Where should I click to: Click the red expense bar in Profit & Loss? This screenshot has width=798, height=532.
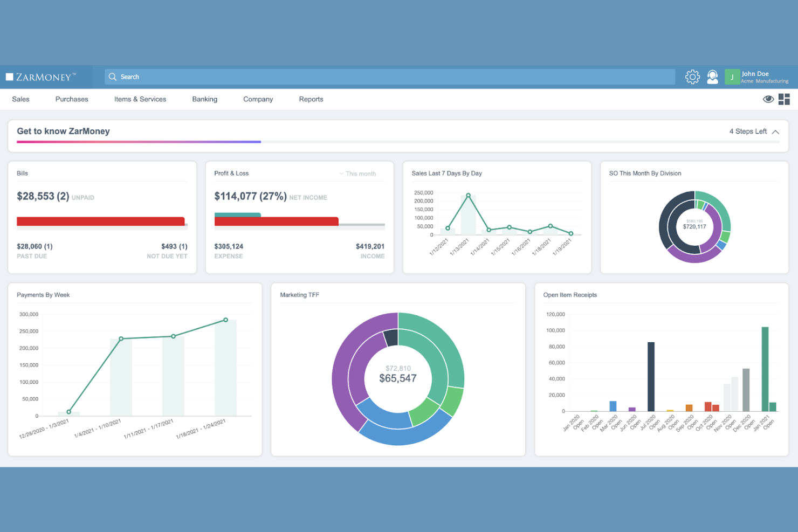point(276,222)
